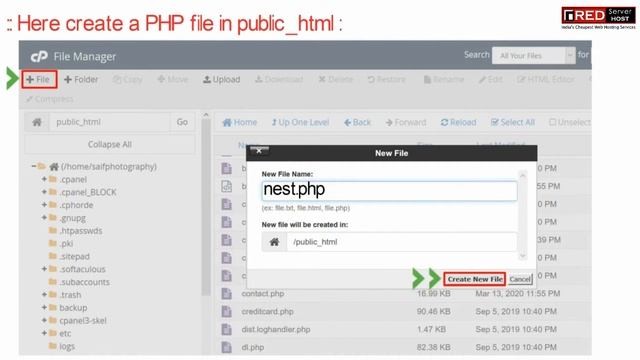This screenshot has width=640, height=360.
Task: Select the creditcard.php file
Action: point(267,311)
